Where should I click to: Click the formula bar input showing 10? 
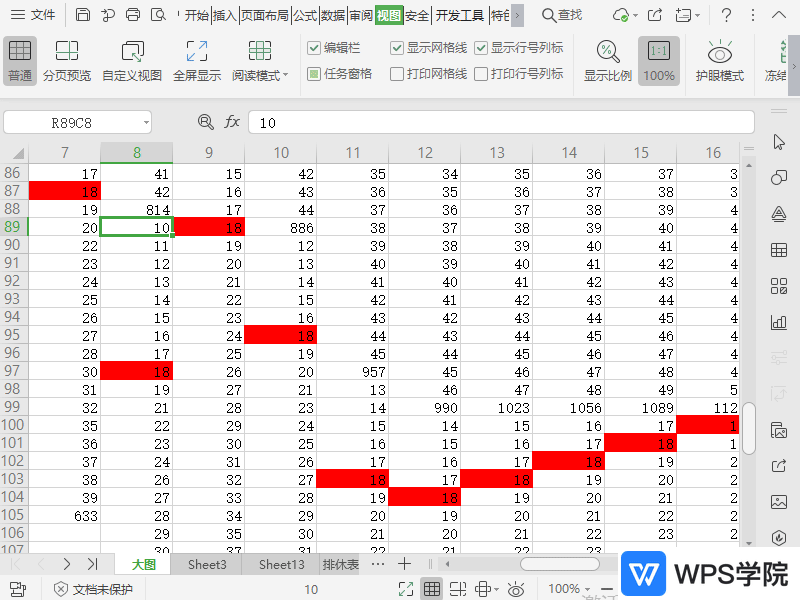[x=500, y=122]
